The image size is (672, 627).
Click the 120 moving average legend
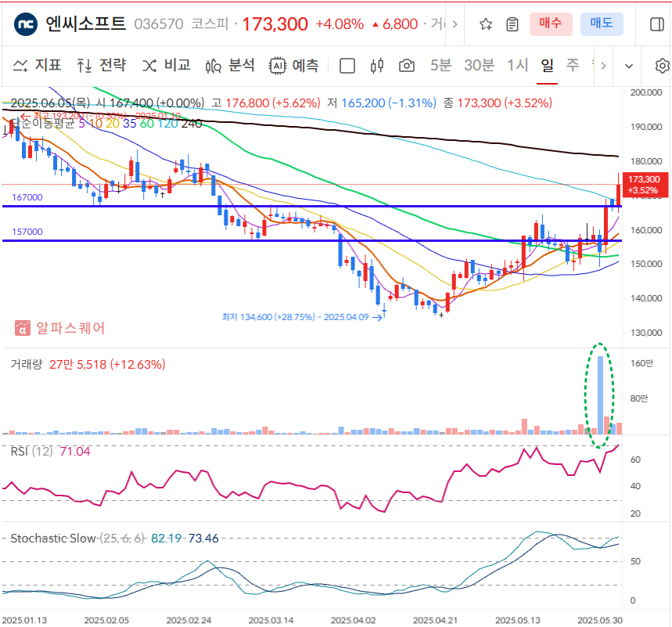point(167,124)
